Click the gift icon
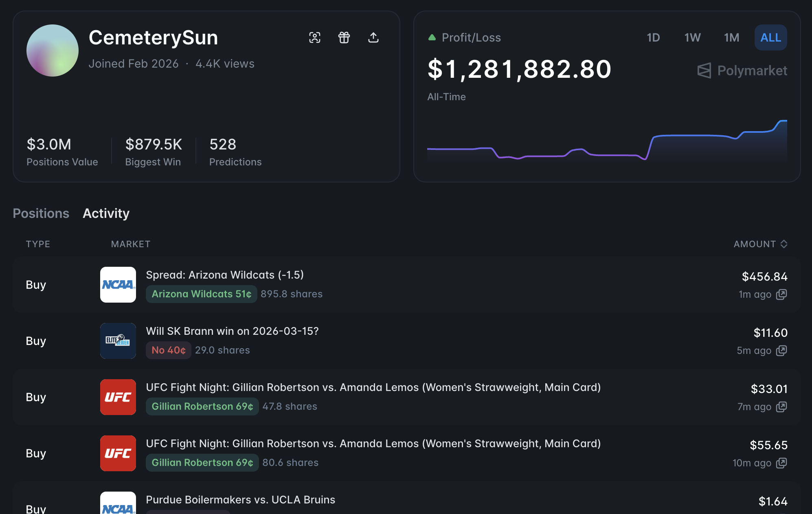Viewport: 812px width, 514px height. (x=344, y=37)
